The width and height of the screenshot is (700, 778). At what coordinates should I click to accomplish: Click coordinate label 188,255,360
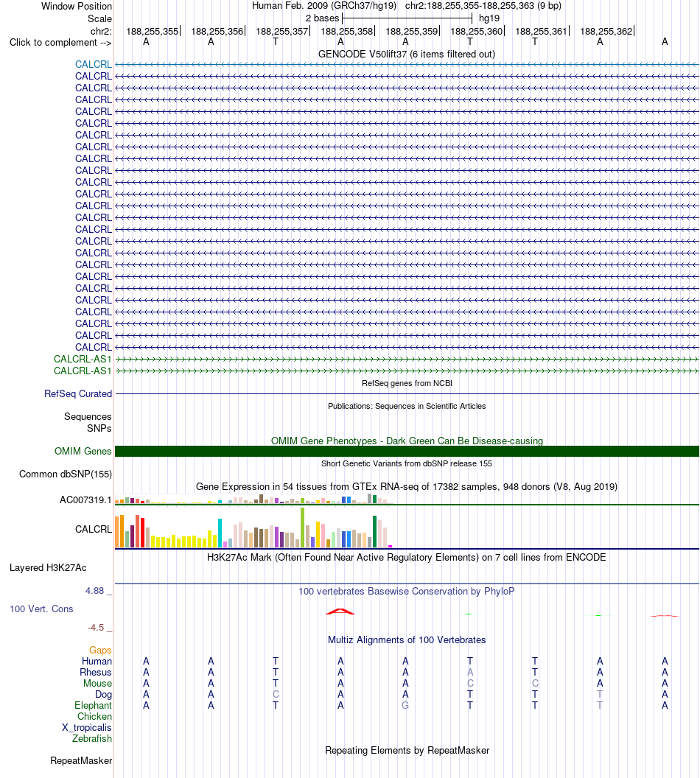click(x=477, y=31)
